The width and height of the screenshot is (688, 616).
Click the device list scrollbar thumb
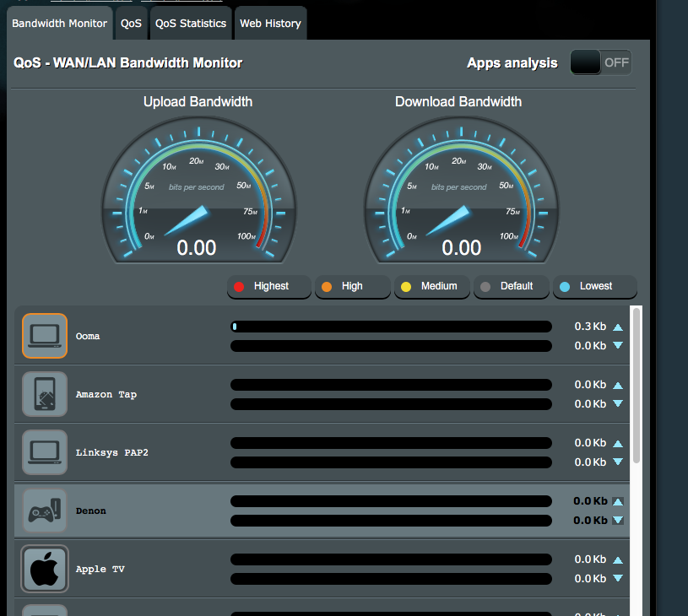[x=637, y=386]
